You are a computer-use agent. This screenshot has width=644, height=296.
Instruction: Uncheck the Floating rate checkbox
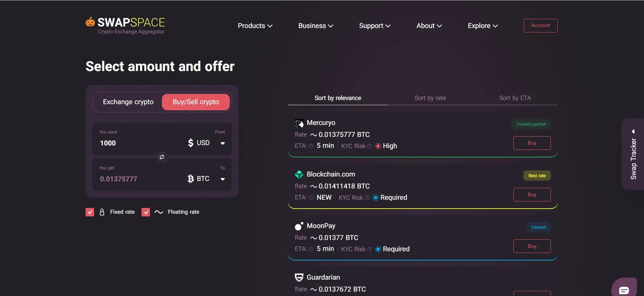tap(146, 212)
